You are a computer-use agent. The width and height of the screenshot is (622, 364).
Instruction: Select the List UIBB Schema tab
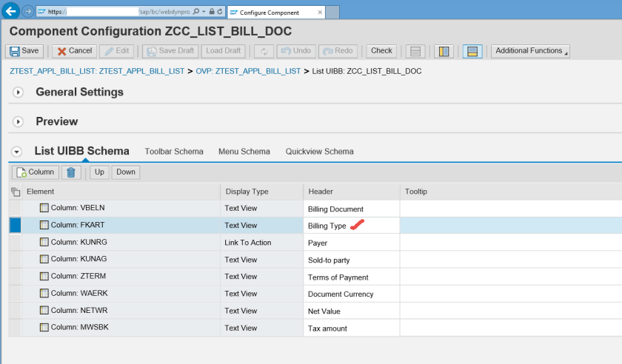[x=81, y=151]
